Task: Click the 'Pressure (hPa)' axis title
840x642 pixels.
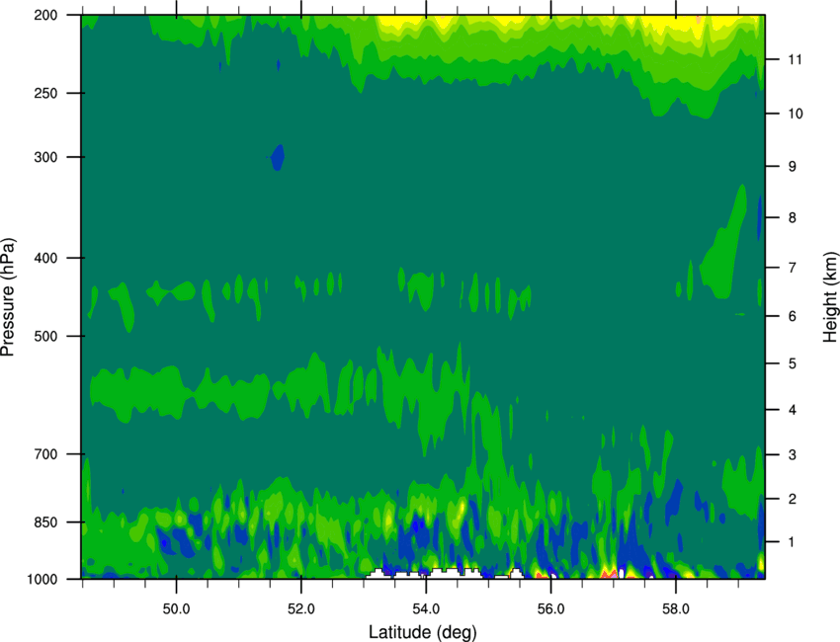Action: [9, 297]
